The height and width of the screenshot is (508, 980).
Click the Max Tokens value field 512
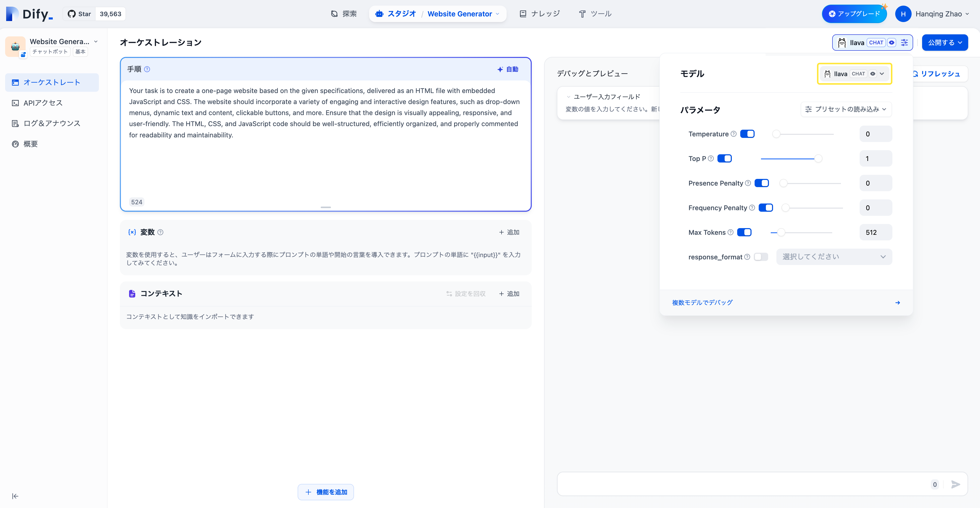click(875, 232)
